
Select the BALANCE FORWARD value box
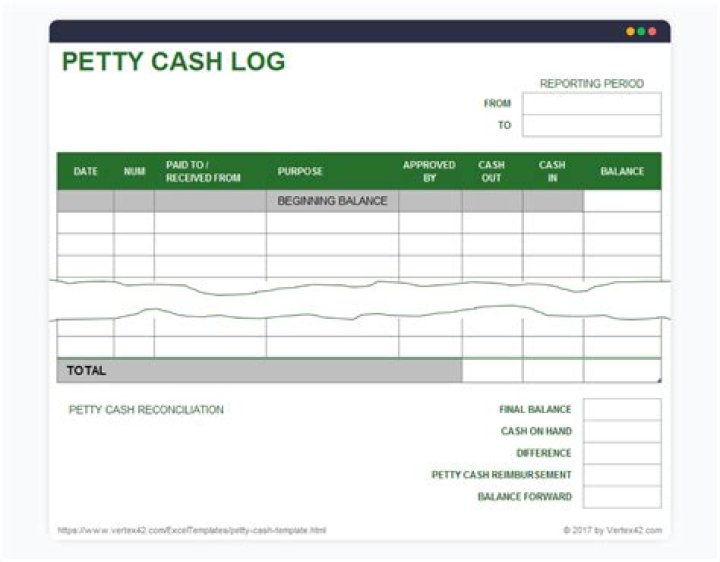tap(622, 497)
